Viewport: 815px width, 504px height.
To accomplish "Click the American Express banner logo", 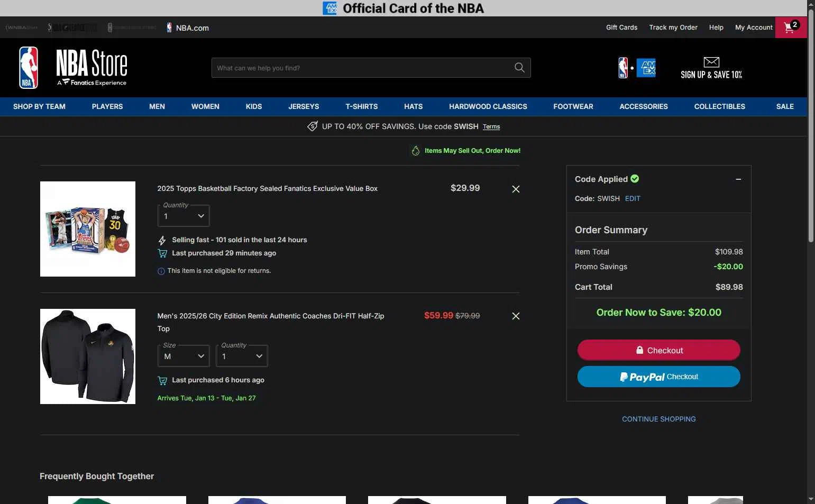I will point(330,8).
